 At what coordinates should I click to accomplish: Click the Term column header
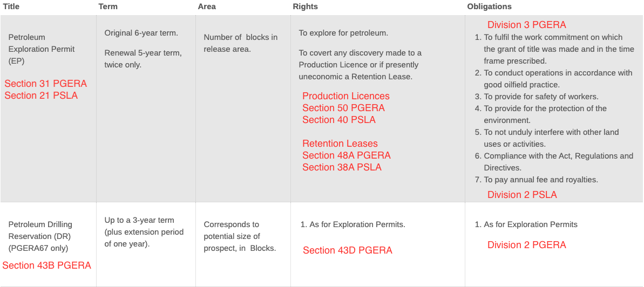pos(108,6)
